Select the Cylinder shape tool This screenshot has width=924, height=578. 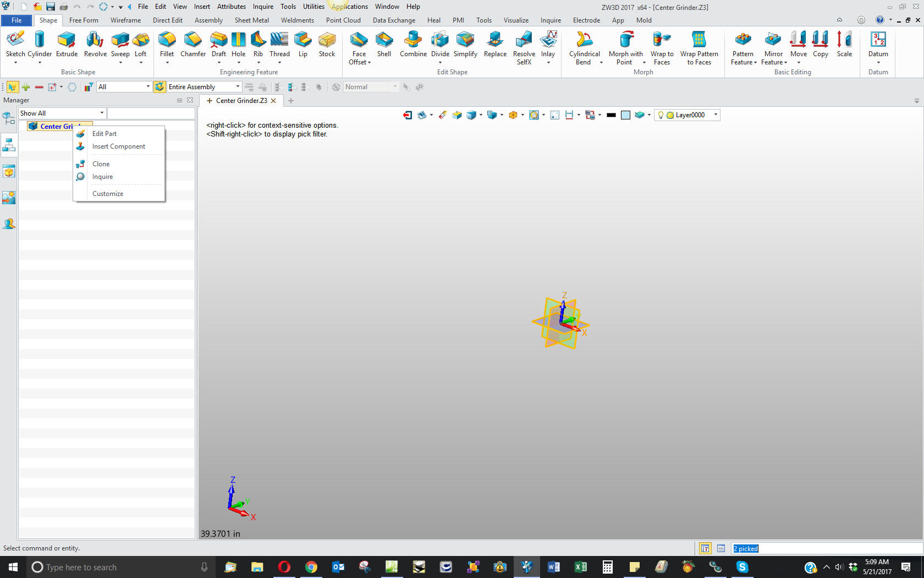(x=40, y=44)
